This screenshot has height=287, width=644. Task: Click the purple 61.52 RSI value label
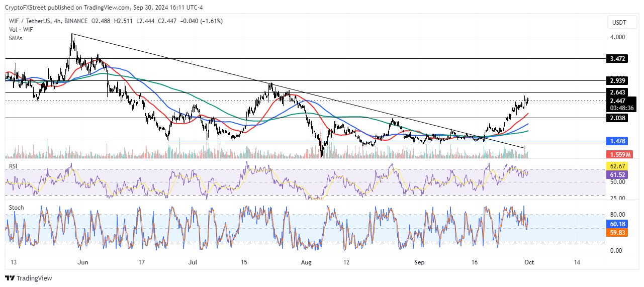tap(618, 174)
